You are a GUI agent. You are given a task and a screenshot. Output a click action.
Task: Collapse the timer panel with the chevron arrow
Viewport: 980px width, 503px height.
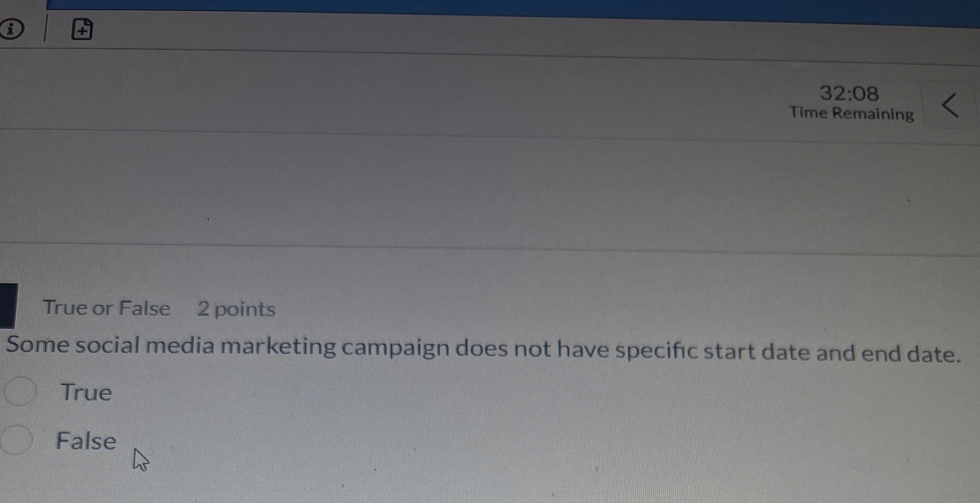tap(951, 105)
